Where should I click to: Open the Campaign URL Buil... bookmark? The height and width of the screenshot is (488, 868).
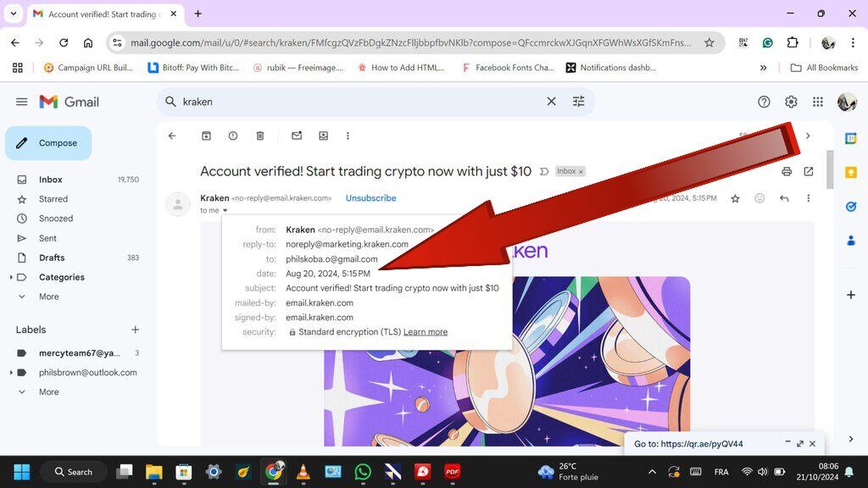tap(88, 68)
